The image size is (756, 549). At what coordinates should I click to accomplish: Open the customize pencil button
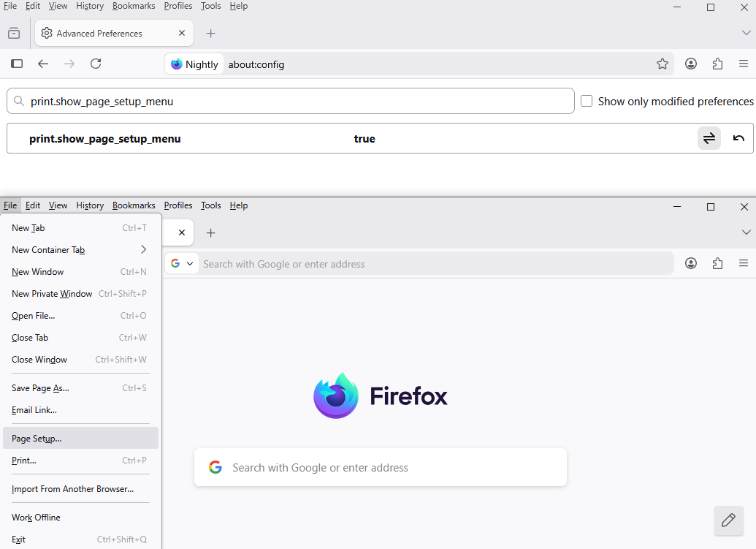click(x=728, y=520)
